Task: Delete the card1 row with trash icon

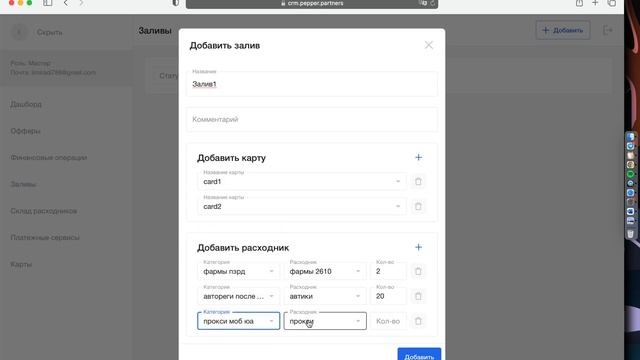Action: pos(418,182)
